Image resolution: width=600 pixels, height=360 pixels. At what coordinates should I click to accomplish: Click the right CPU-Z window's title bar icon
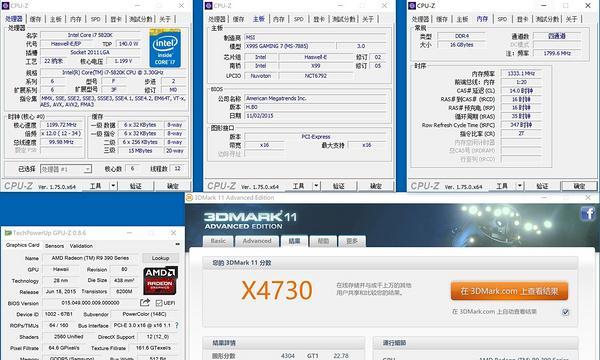pyautogui.click(x=412, y=5)
